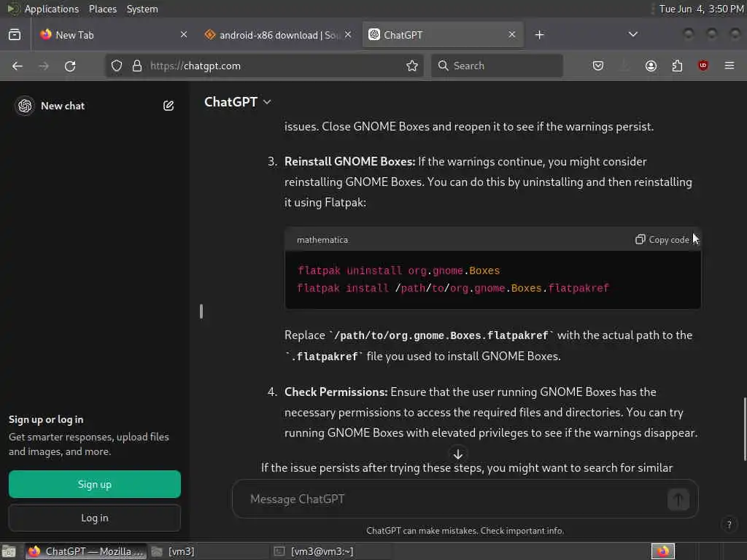Close the New Tab tab
The image size is (747, 560).
(x=184, y=35)
